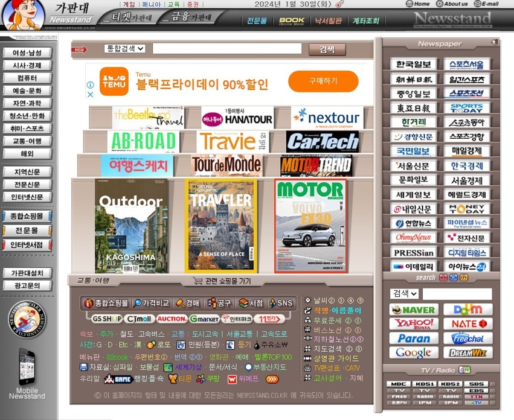Click the main search text field
The width and height of the screenshot is (514, 420).
[227, 48]
